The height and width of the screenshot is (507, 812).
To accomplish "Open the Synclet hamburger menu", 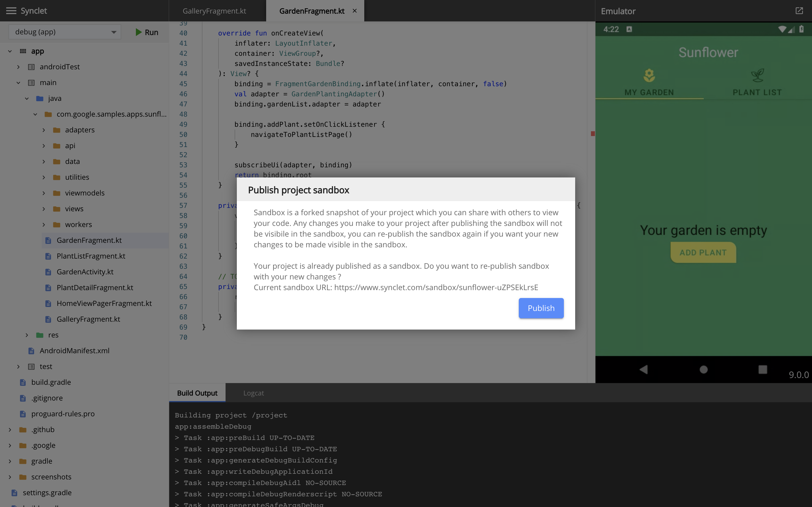I will click(x=11, y=11).
